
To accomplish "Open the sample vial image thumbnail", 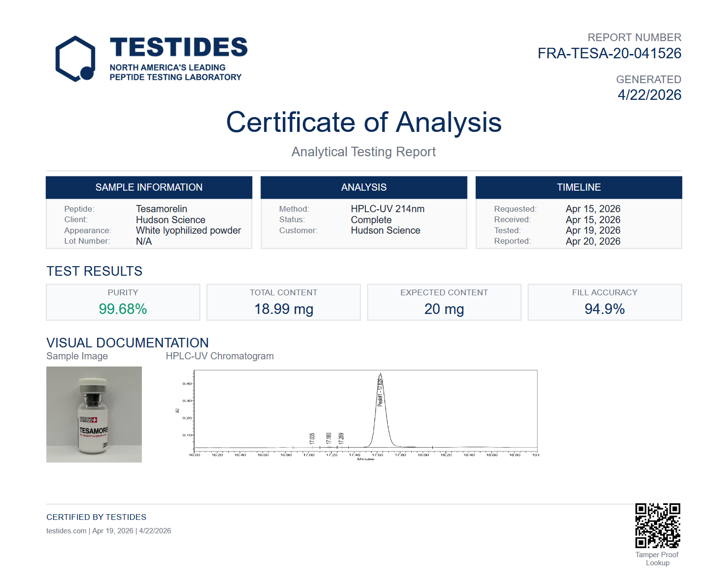I will click(x=94, y=414).
